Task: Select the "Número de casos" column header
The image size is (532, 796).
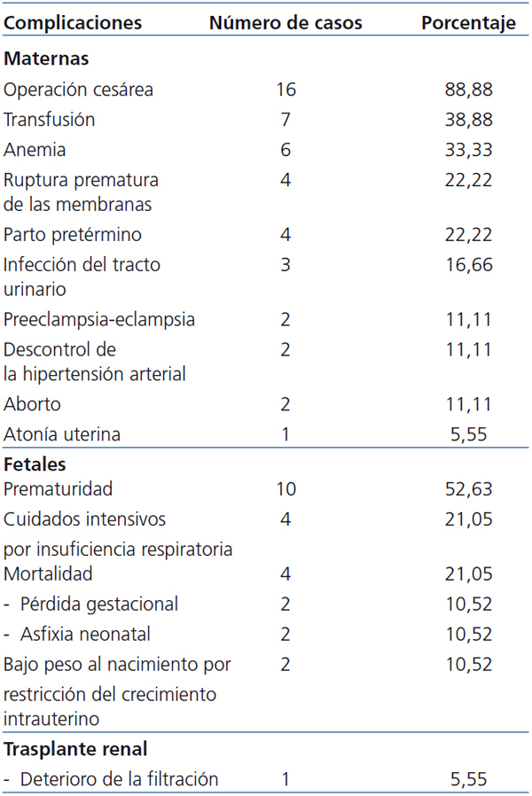Action: click(x=286, y=24)
